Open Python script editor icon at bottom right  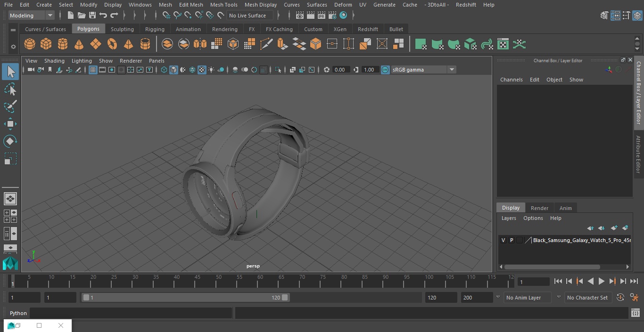[635, 313]
